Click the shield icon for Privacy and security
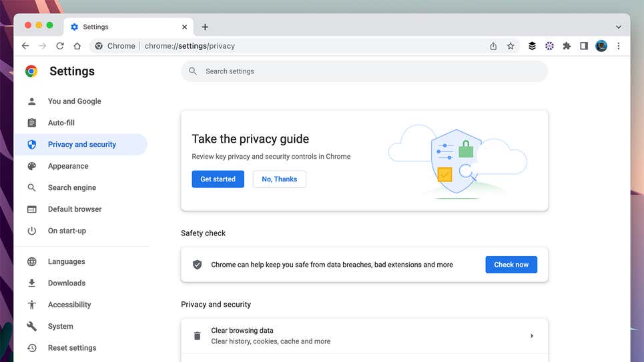The width and height of the screenshot is (644, 362). pos(31,145)
